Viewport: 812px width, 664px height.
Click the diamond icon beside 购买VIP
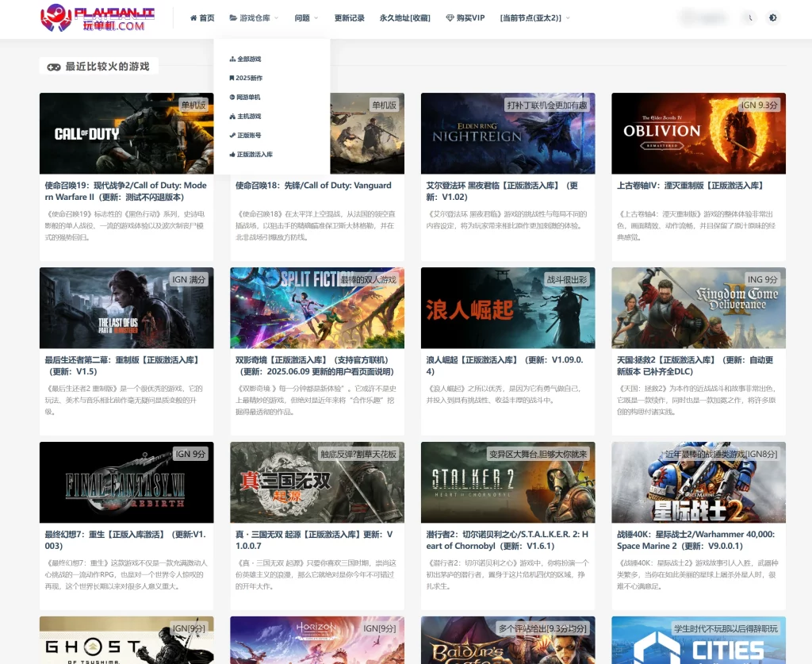coord(450,18)
